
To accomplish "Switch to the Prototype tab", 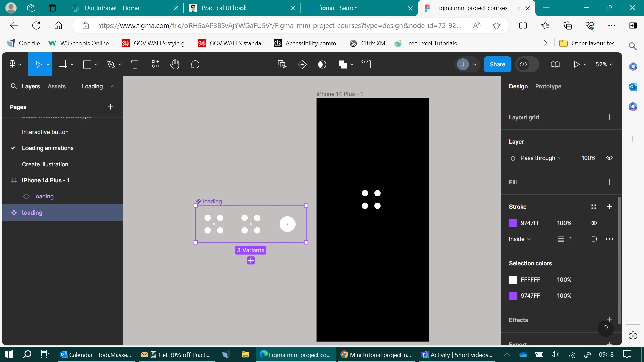I will [548, 86].
